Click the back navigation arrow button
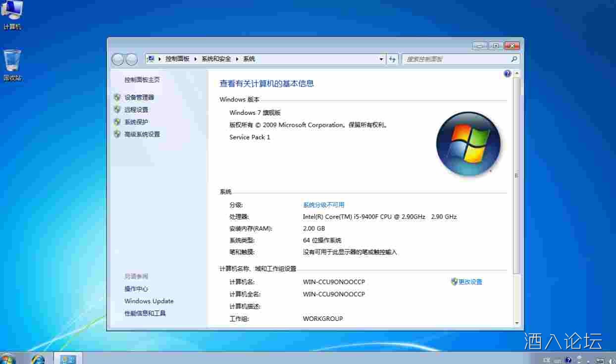 [118, 59]
